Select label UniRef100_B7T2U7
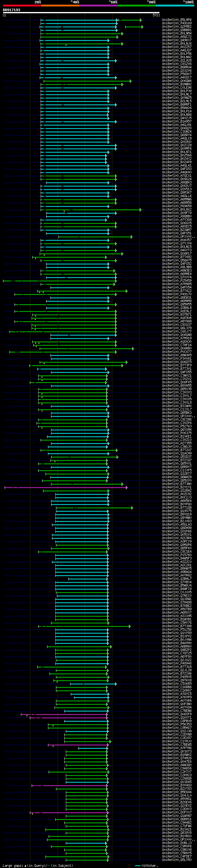Viewport: 197px width, 868px height. coord(177,450)
